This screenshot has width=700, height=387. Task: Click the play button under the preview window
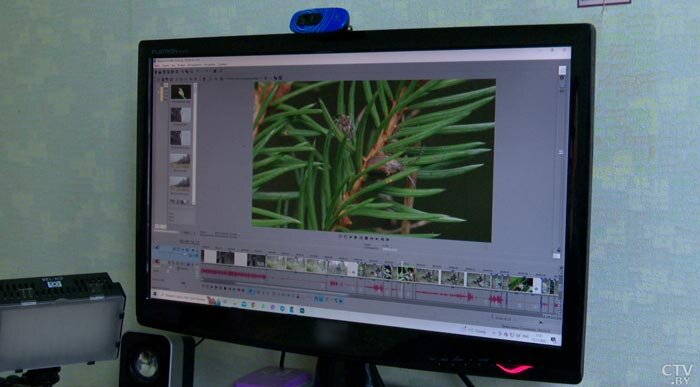point(356,237)
